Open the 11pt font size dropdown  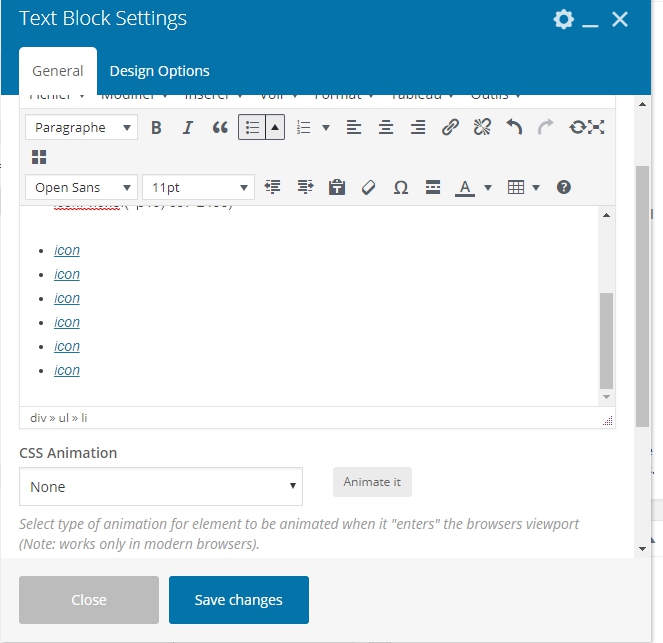198,187
